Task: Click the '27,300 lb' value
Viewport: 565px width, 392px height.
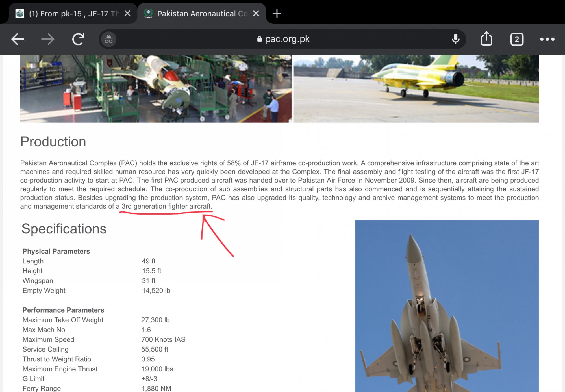Action: [155, 320]
